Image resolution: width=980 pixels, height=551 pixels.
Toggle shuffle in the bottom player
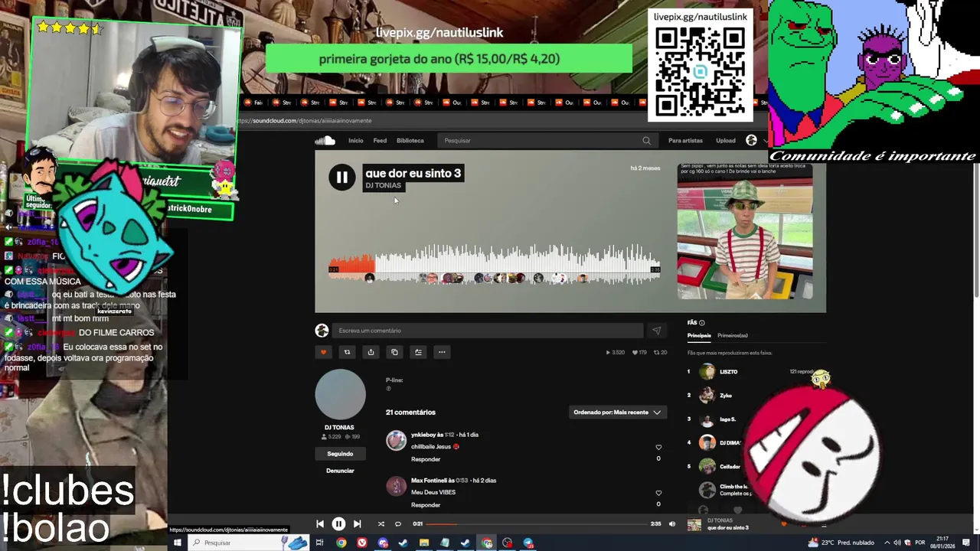point(381,524)
